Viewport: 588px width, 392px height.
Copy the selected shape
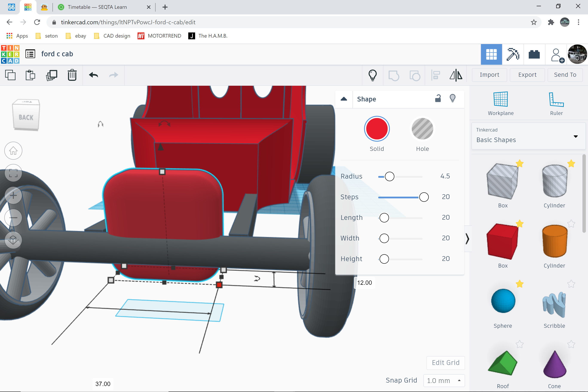tap(10, 75)
